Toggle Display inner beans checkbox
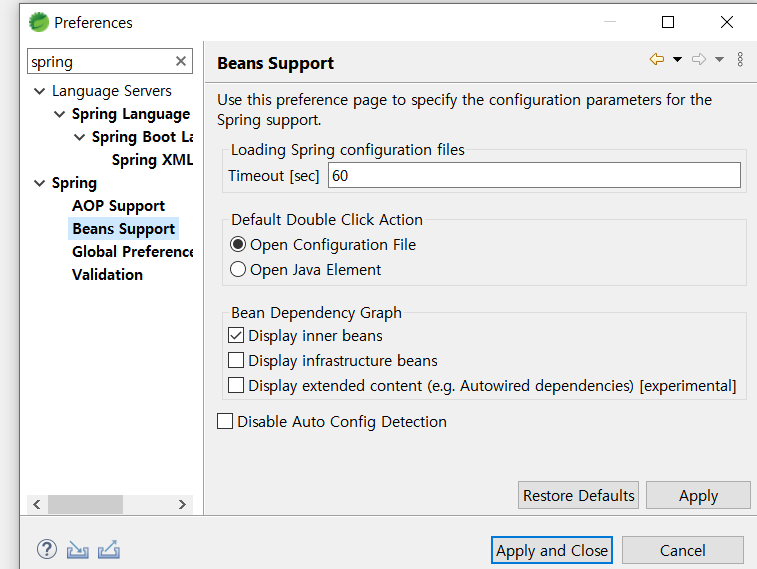The height and width of the screenshot is (569, 757). (x=236, y=335)
